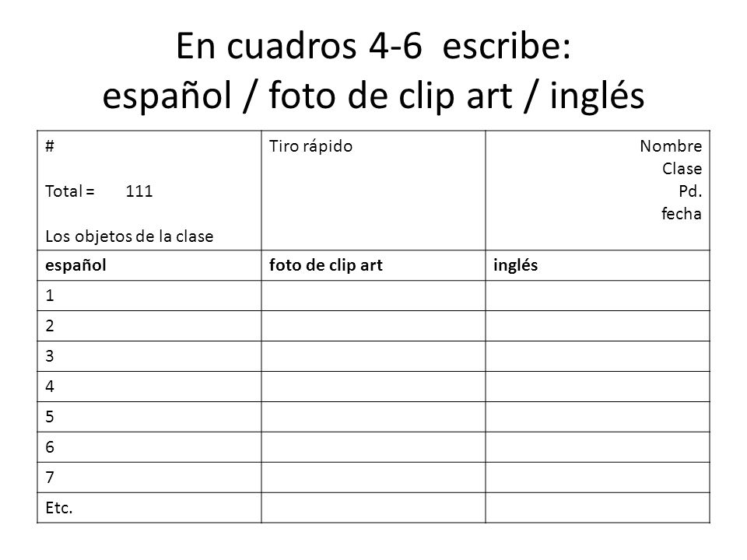Click the 'Etc.' row cell
Screen dimensions: 747x560
[x=149, y=508]
